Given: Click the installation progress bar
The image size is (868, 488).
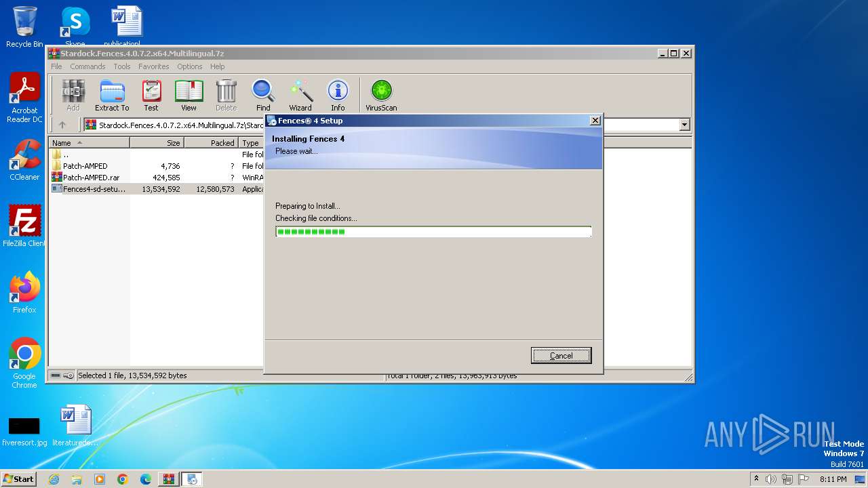Looking at the screenshot, I should click(x=433, y=232).
